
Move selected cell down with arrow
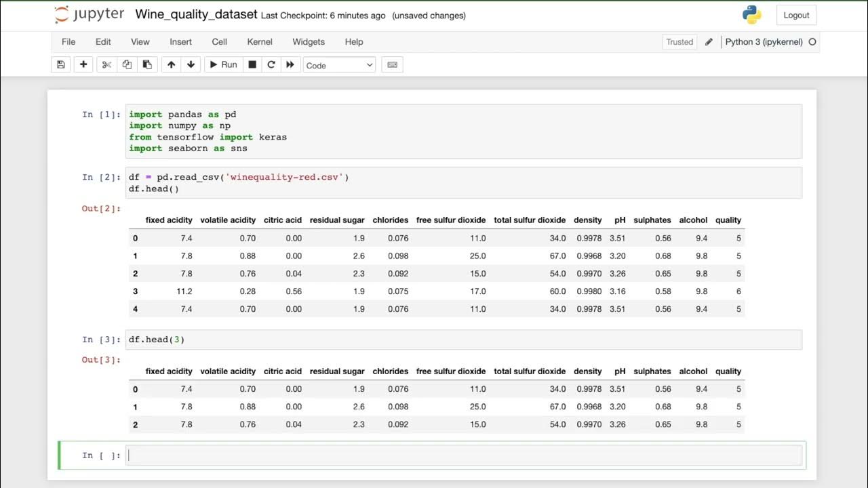(x=191, y=64)
